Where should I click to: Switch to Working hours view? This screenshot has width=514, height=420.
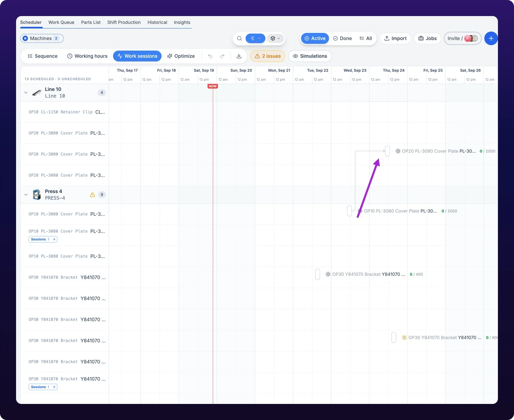87,56
